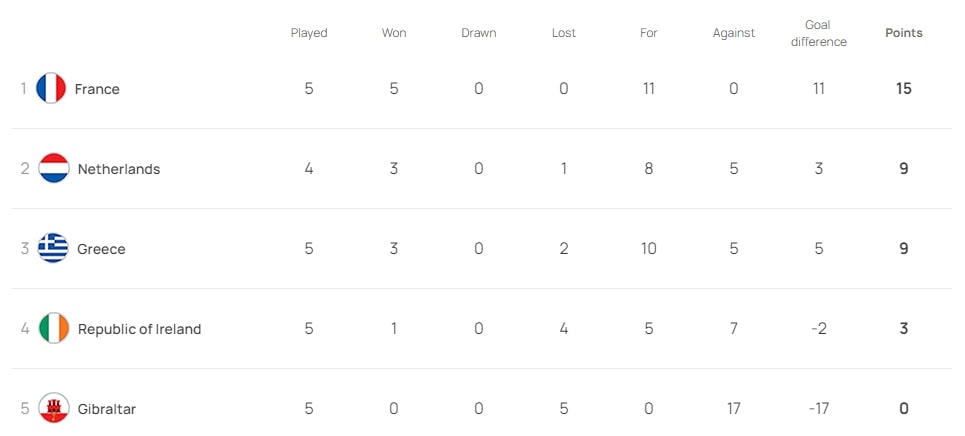The height and width of the screenshot is (436, 965).
Task: Click the Greece flag icon
Action: [53, 249]
